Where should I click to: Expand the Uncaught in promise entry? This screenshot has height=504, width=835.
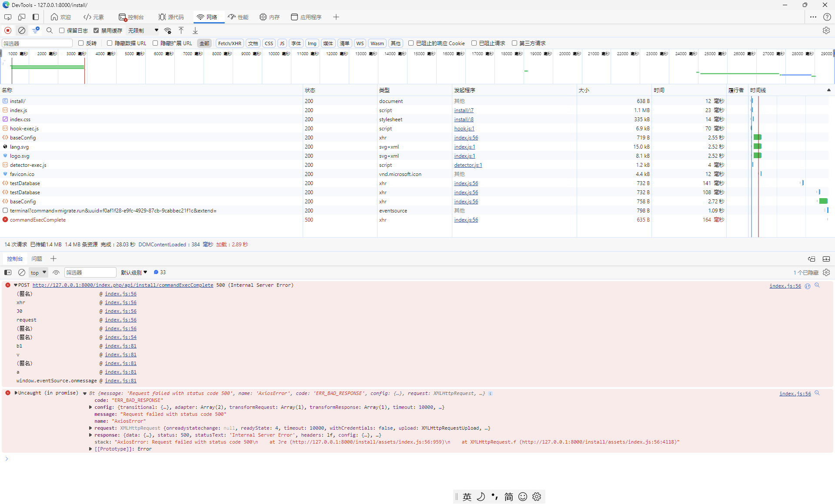[x=16, y=393]
